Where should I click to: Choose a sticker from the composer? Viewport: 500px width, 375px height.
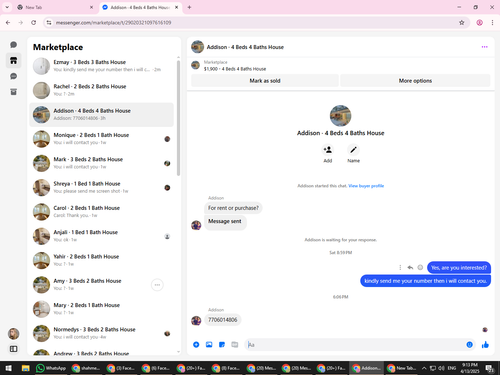pos(222,345)
